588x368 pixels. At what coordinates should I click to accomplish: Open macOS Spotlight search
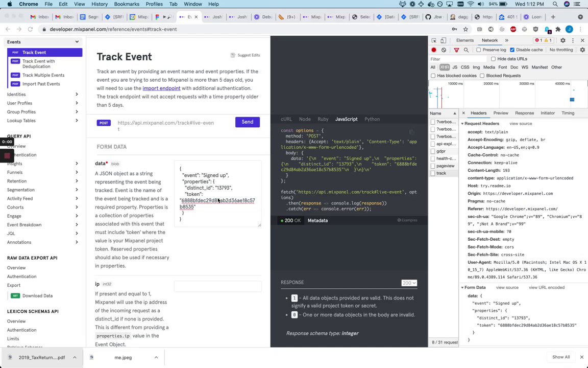coord(555,4)
